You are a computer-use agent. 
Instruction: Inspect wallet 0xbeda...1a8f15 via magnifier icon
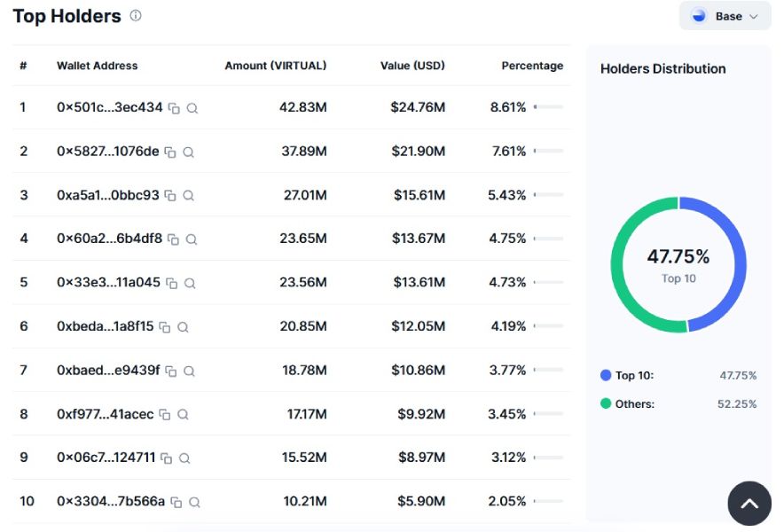[x=183, y=327]
